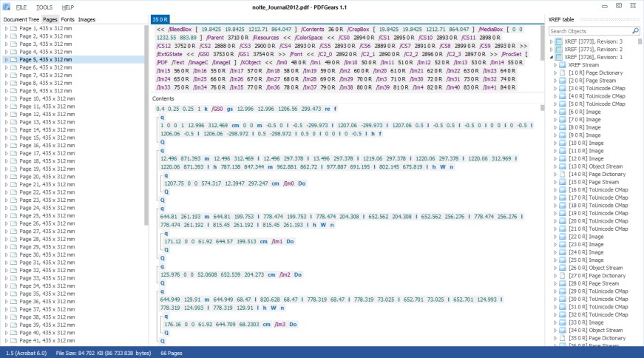Click the icon of [13 0 R] Object Stream
This screenshot has width=644, height=358.
click(x=563, y=166)
